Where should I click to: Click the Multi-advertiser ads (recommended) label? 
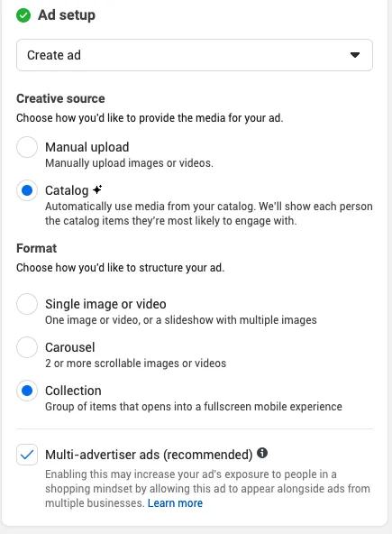[x=149, y=455]
